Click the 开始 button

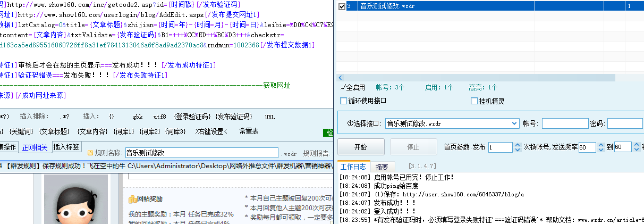click(360, 147)
